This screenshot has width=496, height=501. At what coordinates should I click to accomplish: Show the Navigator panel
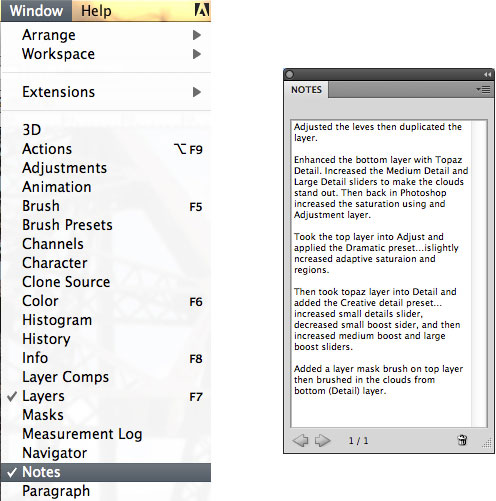click(106, 453)
